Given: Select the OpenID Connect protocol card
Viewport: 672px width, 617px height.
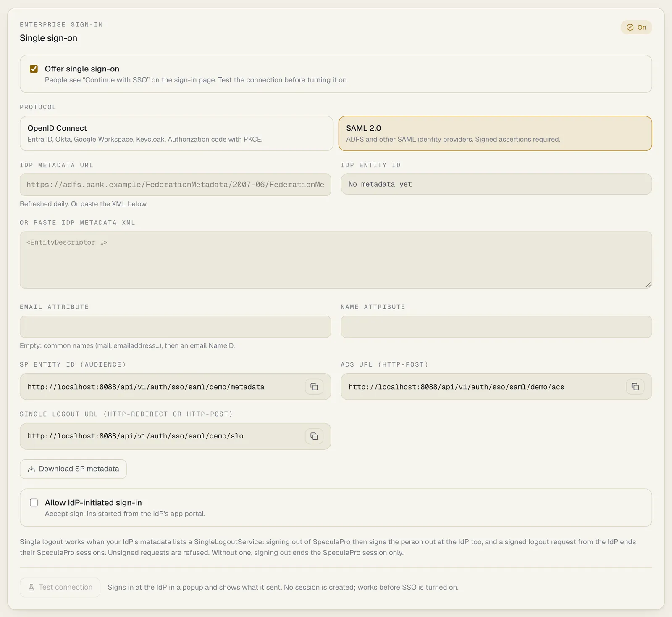Looking at the screenshot, I should click(176, 134).
